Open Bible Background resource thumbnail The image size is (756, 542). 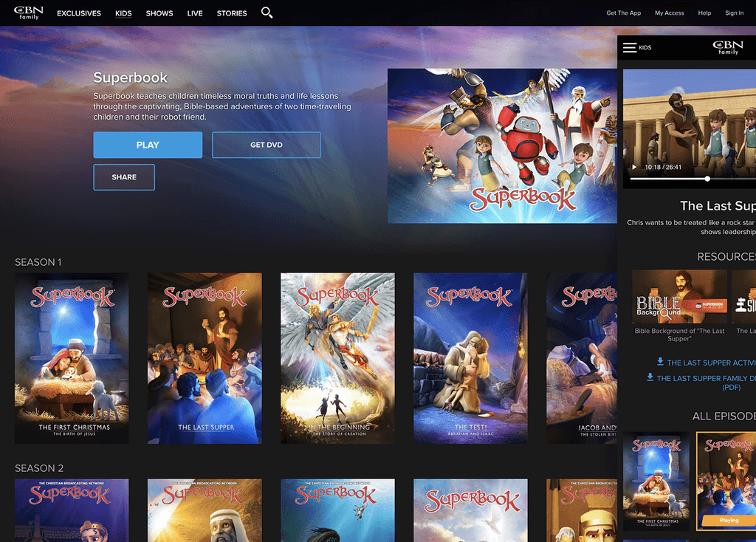679,296
